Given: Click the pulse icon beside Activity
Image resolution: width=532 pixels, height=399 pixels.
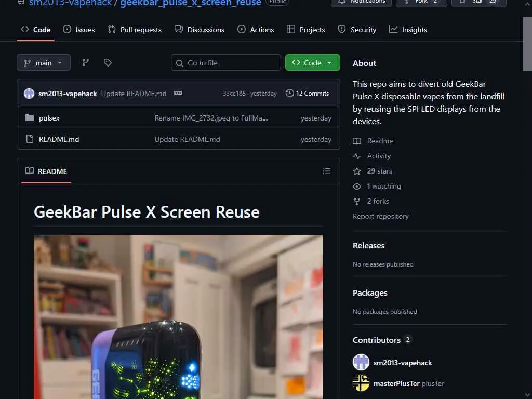Looking at the screenshot, I should (357, 156).
